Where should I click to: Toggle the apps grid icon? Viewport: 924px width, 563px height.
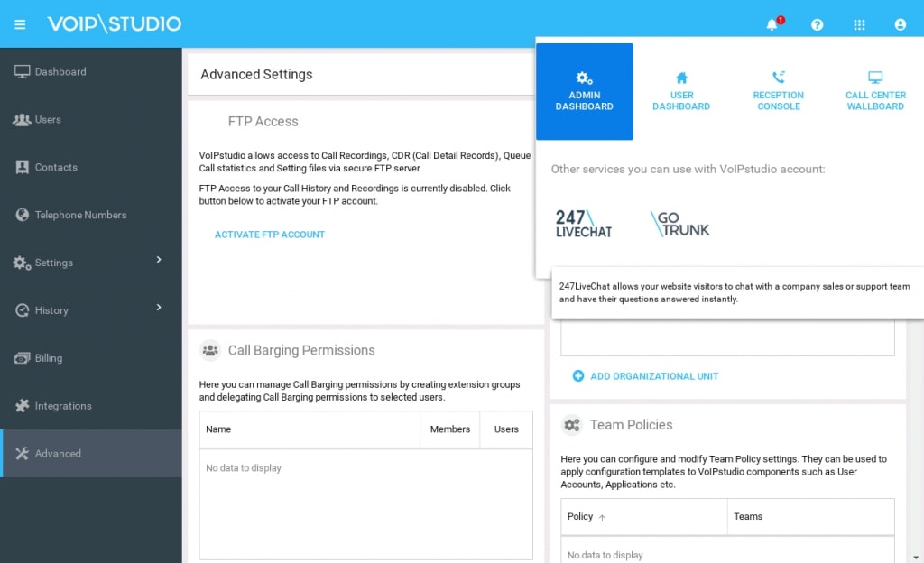pyautogui.click(x=859, y=24)
